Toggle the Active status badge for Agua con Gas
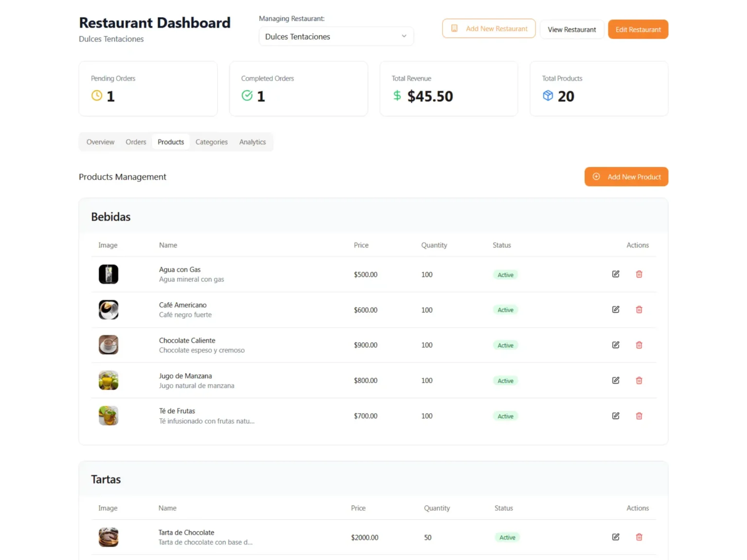The height and width of the screenshot is (560, 747). (505, 274)
